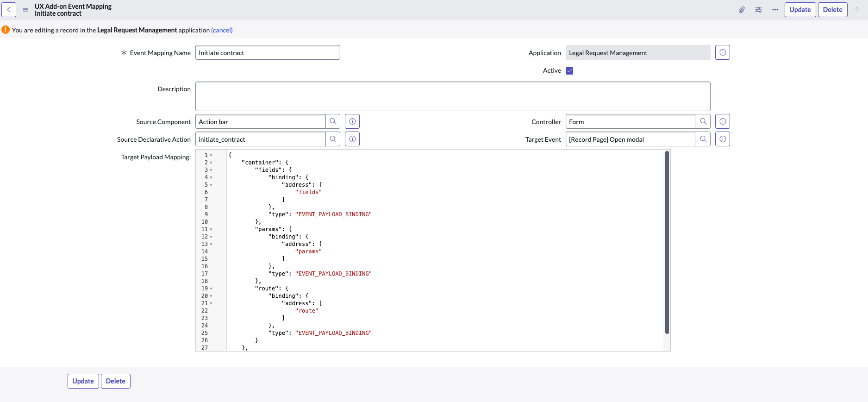The height and width of the screenshot is (402, 868).
Task: Click EVENT_PAYLOAD_BINDING value on line 9
Action: click(333, 214)
